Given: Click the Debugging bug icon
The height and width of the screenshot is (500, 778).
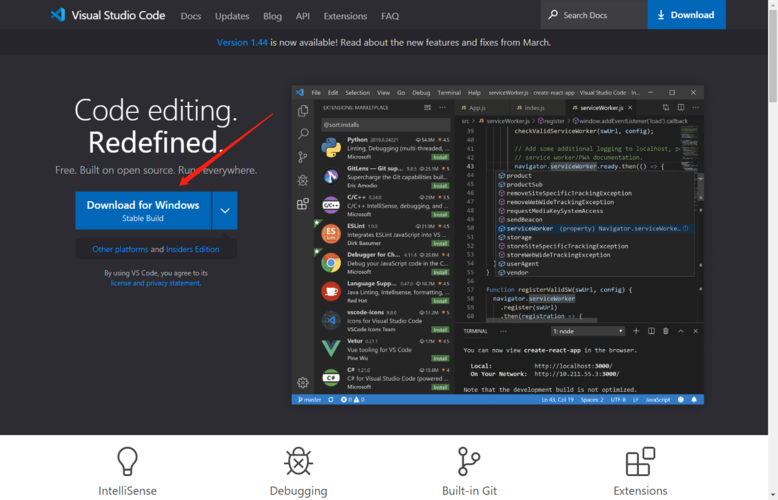Looking at the screenshot, I should [298, 461].
